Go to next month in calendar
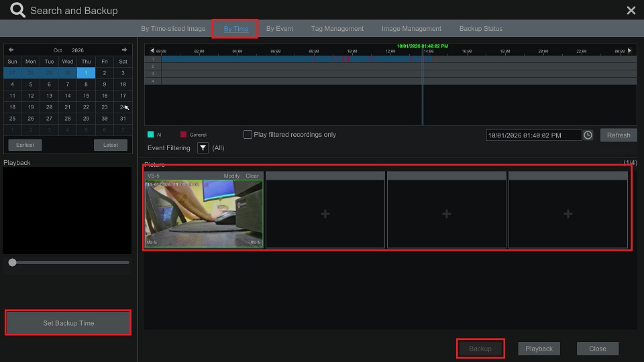 click(x=125, y=50)
